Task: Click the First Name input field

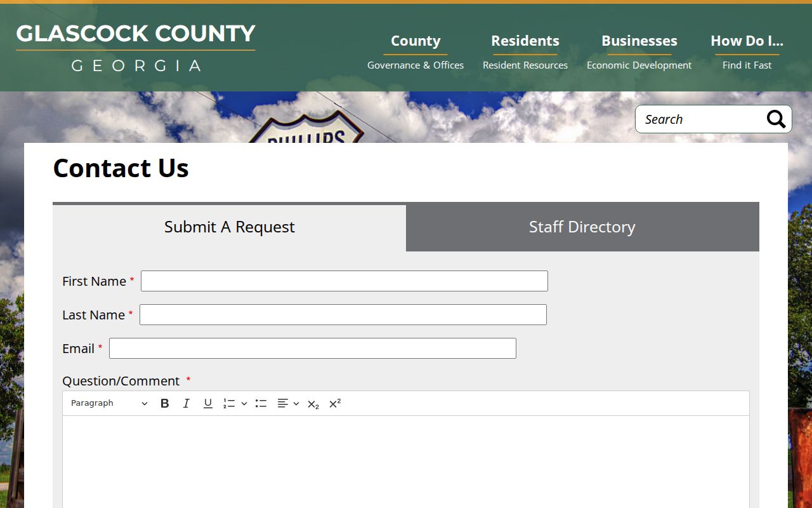Action: [x=344, y=281]
